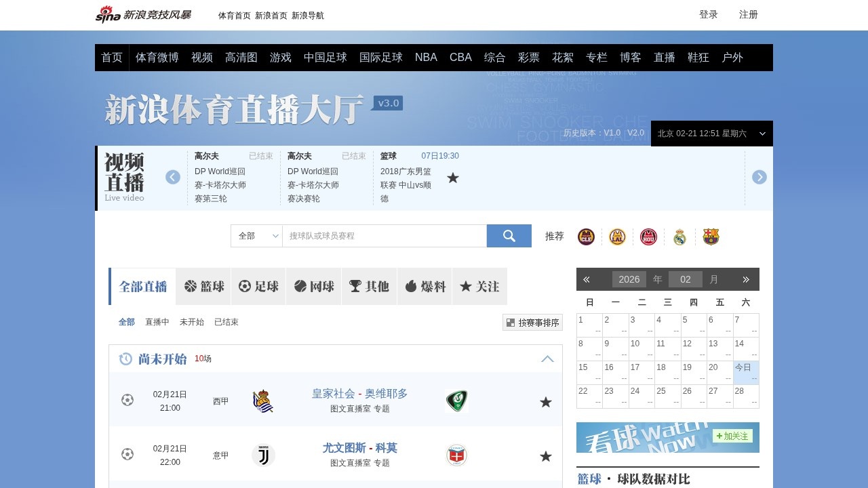Switch to the NBA navigation menu
The height and width of the screenshot is (488, 868).
(426, 58)
